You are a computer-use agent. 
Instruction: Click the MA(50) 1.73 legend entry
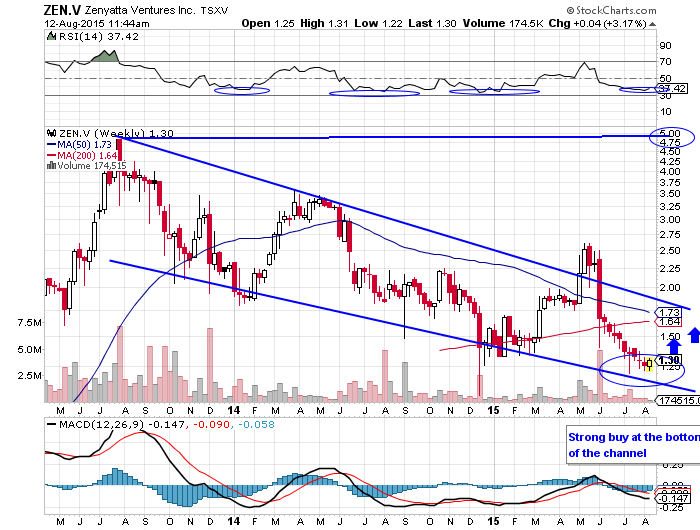[x=84, y=145]
